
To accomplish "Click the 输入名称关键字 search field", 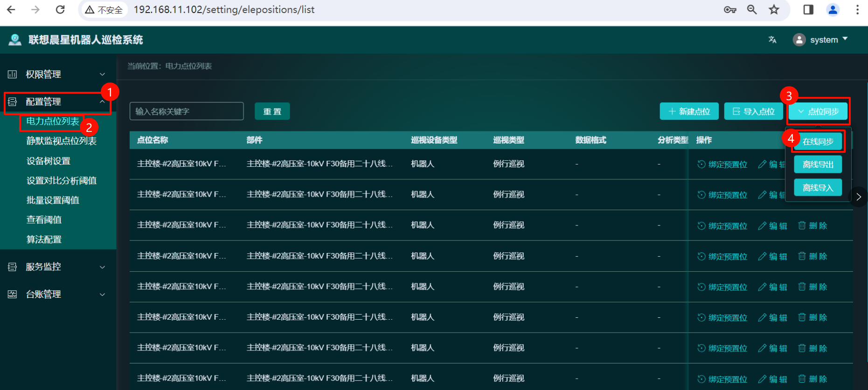I will click(187, 112).
